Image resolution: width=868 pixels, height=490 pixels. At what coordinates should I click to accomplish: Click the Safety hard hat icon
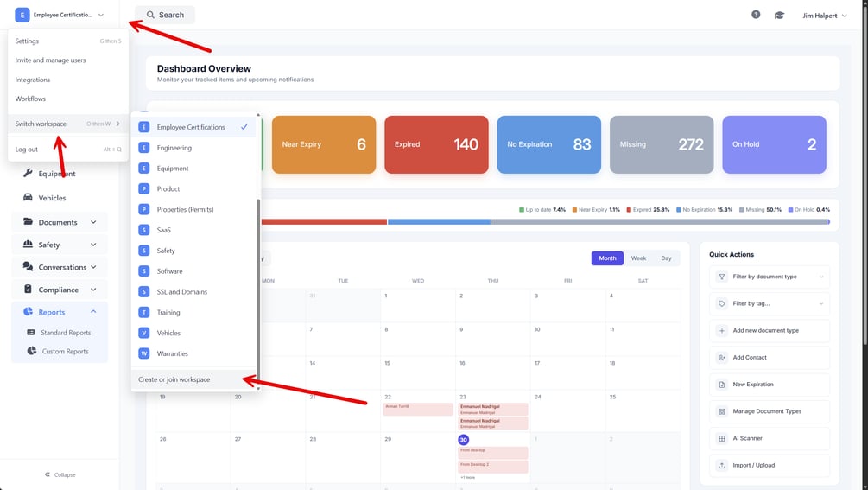(x=28, y=245)
